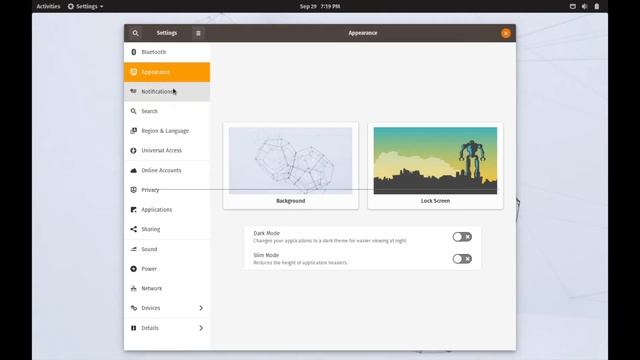Enable the Dark Mode switch
This screenshot has width=640, height=360.
tap(462, 237)
